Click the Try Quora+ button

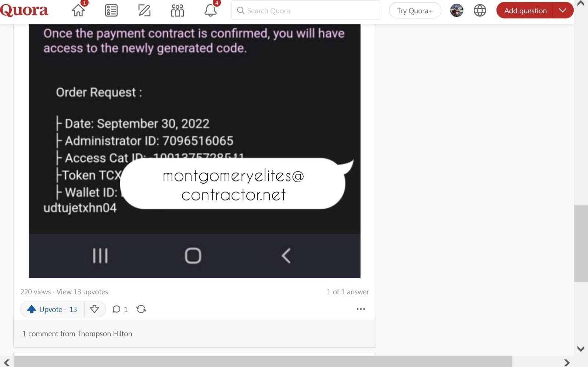[x=415, y=11]
